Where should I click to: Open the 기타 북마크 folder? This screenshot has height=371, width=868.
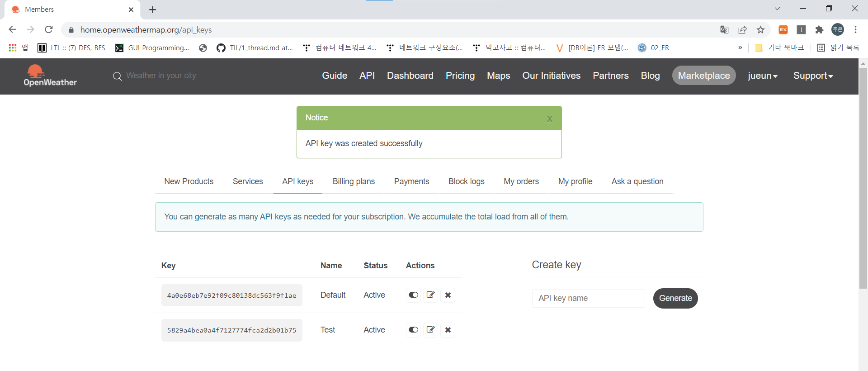pyautogui.click(x=780, y=48)
